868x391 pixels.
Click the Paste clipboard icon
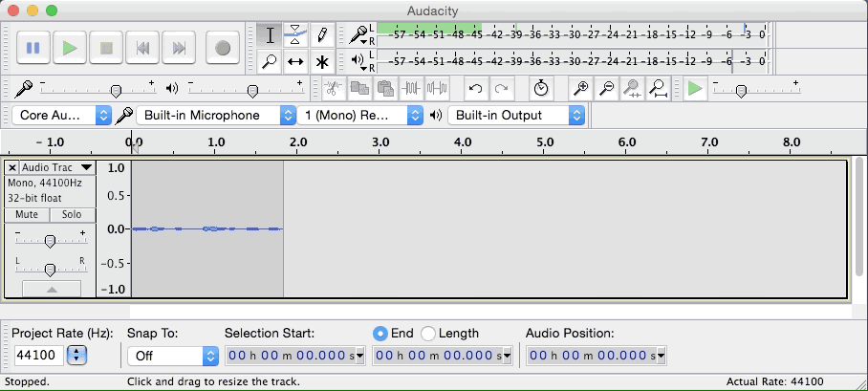pyautogui.click(x=385, y=89)
